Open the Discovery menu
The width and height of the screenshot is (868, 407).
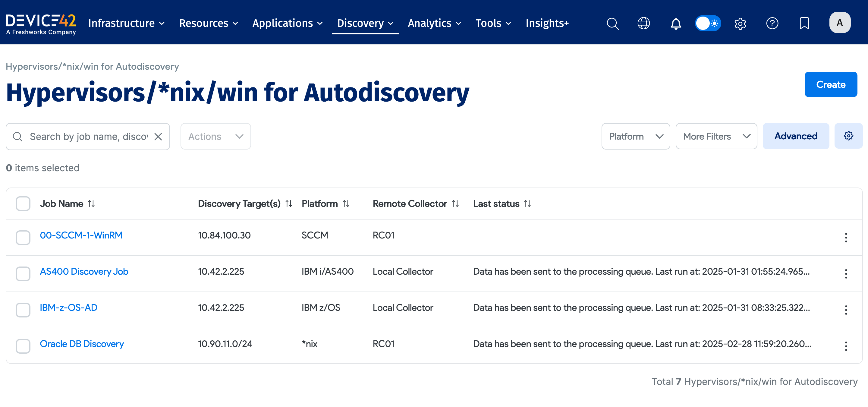(365, 23)
